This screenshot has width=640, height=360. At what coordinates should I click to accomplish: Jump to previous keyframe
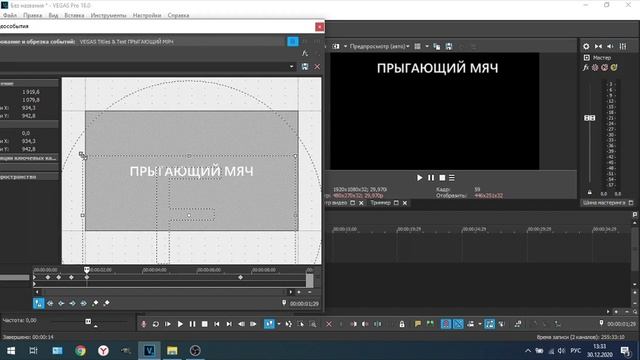(x=61, y=303)
